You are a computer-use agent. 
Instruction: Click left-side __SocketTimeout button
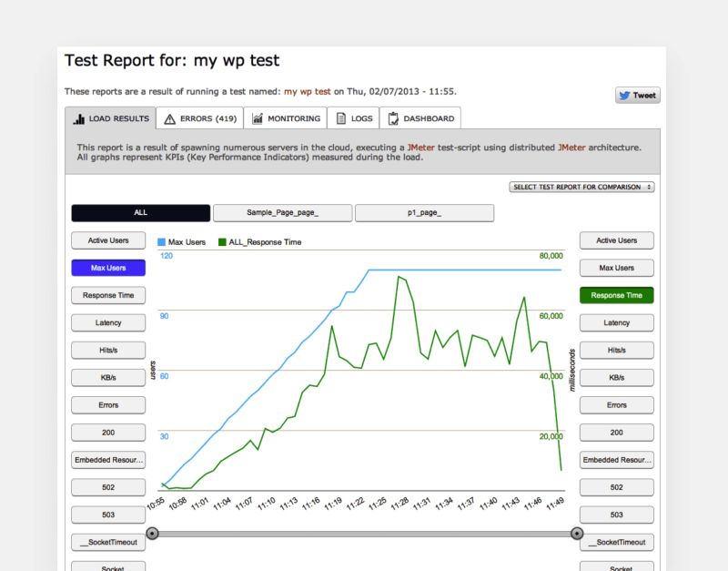point(108,542)
